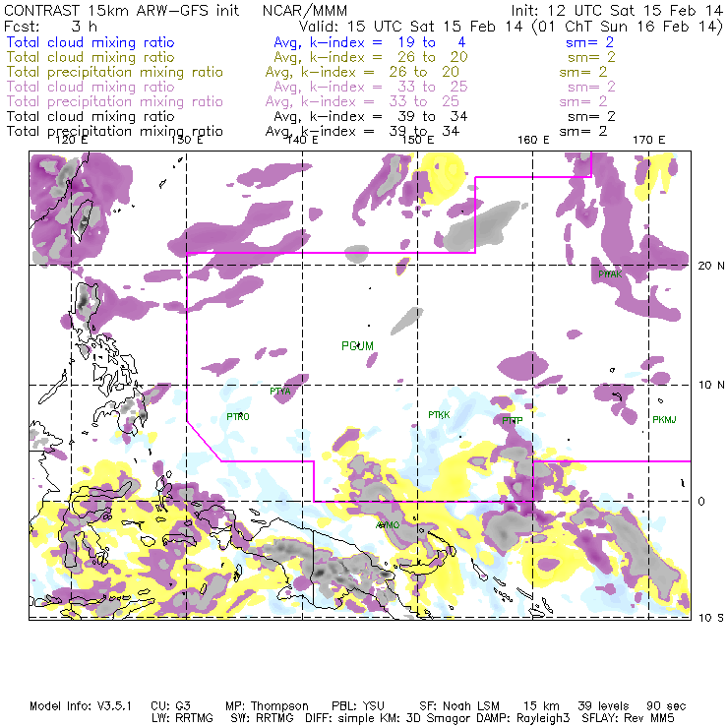
Task: Click the 90 sec timestep text
Action: point(666,706)
